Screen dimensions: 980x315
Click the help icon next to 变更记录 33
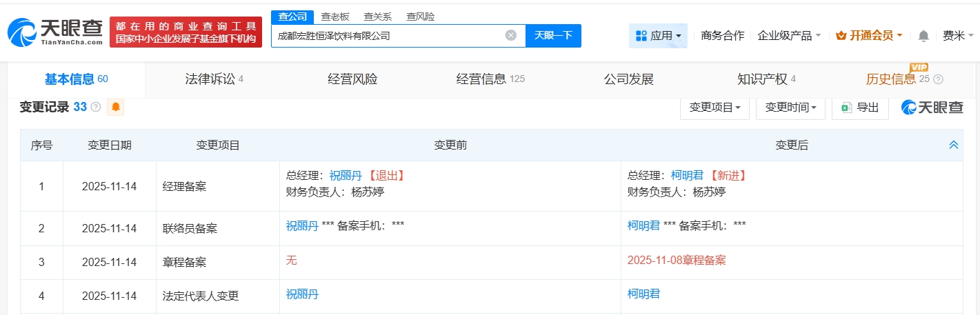pos(96,107)
